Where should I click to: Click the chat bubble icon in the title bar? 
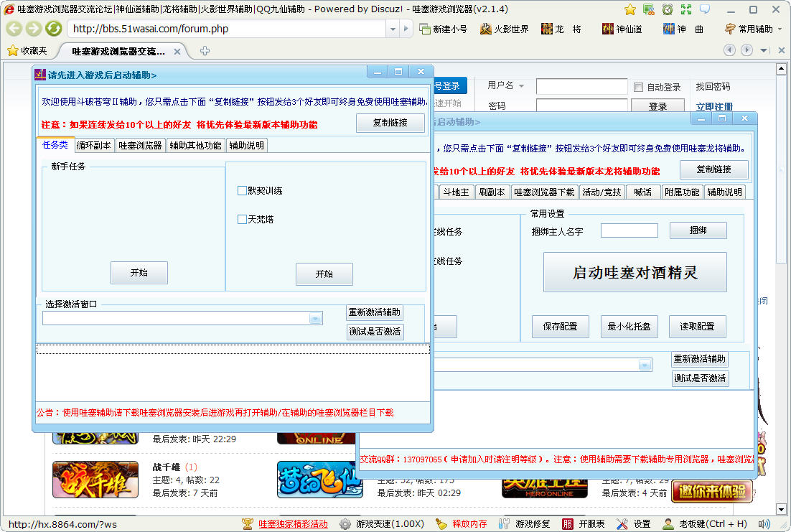coord(705,9)
